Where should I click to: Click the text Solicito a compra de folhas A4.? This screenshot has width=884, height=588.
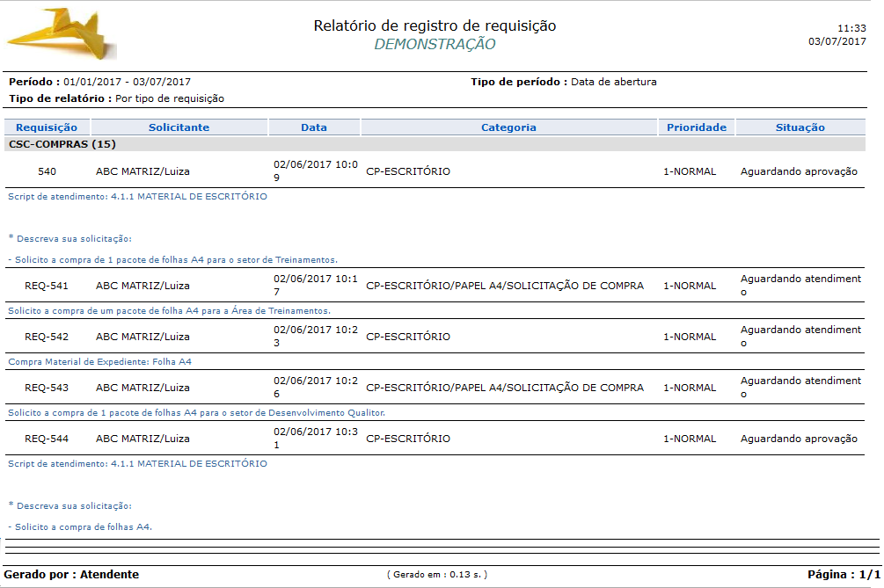[80, 527]
